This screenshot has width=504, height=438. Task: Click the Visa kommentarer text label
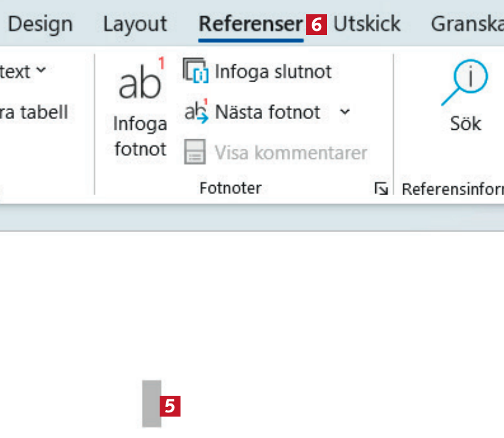point(291,152)
